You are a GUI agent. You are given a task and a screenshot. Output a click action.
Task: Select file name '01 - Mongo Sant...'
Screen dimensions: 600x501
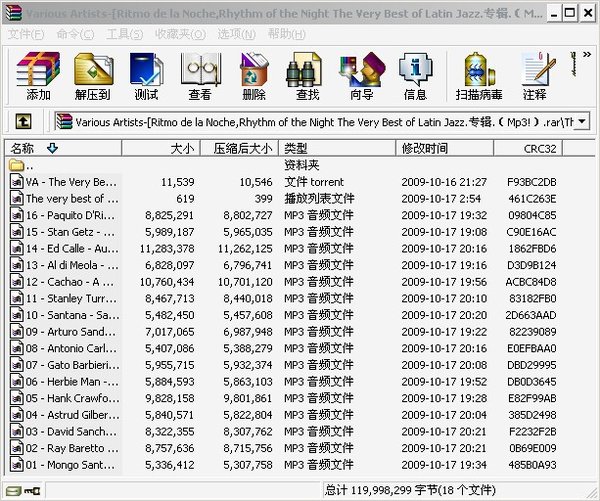point(70,465)
